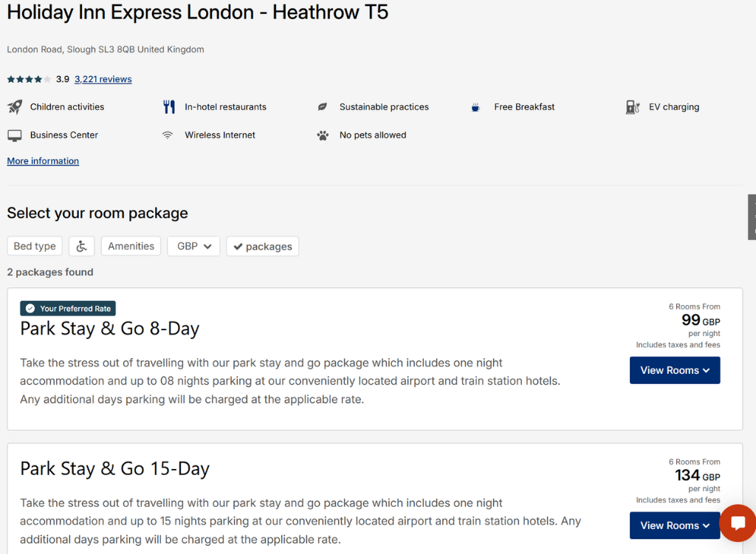Open the 3,221 reviews link
Viewport: 756px width, 554px height.
pos(103,79)
